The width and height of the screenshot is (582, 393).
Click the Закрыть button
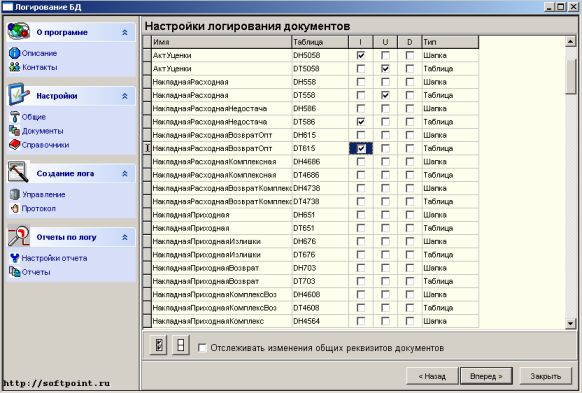545,376
